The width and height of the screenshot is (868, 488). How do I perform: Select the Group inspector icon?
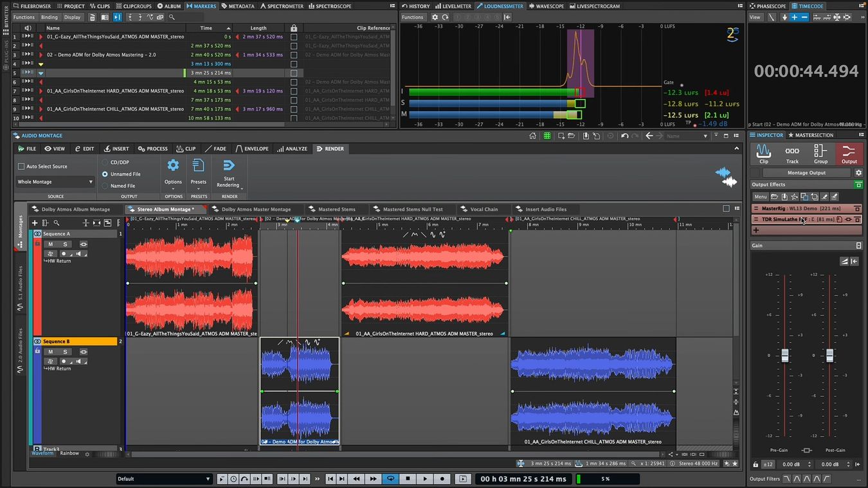coord(820,153)
